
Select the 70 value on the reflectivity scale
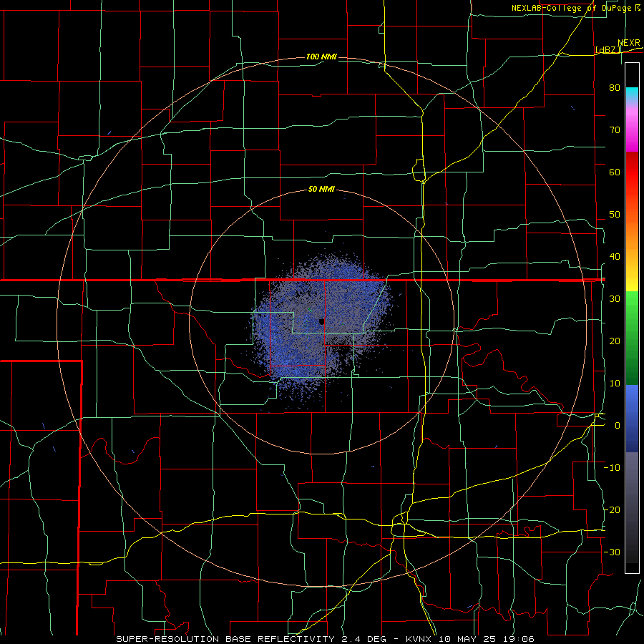tap(615, 130)
